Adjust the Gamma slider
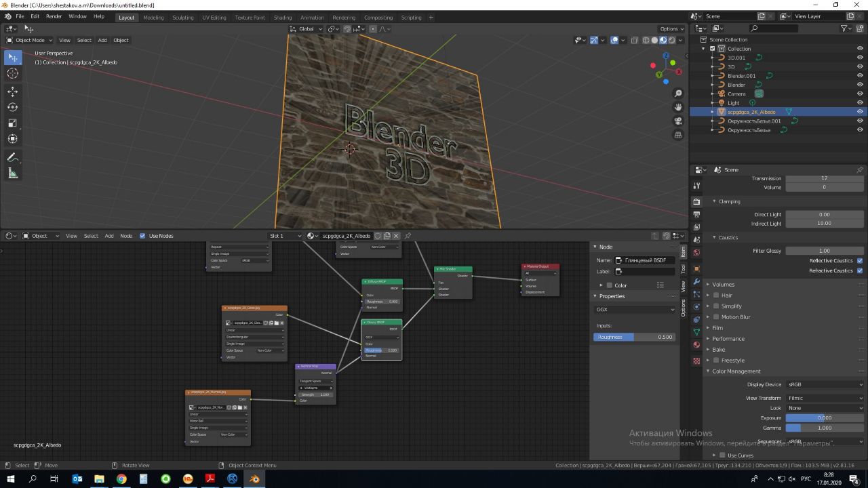868x488 pixels. coord(825,428)
